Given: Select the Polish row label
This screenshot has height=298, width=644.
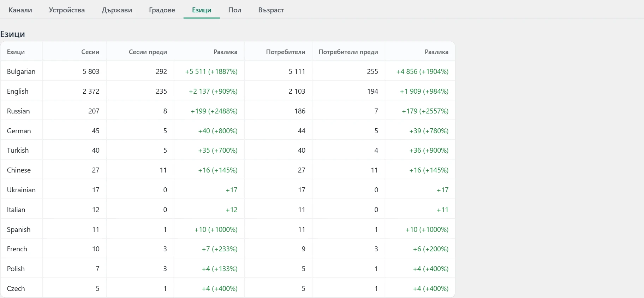Looking at the screenshot, I should pos(16,269).
